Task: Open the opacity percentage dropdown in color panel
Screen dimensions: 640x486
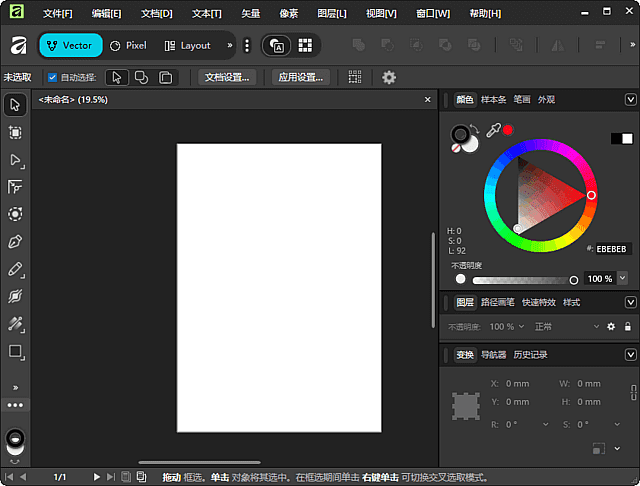Action: coord(624,279)
